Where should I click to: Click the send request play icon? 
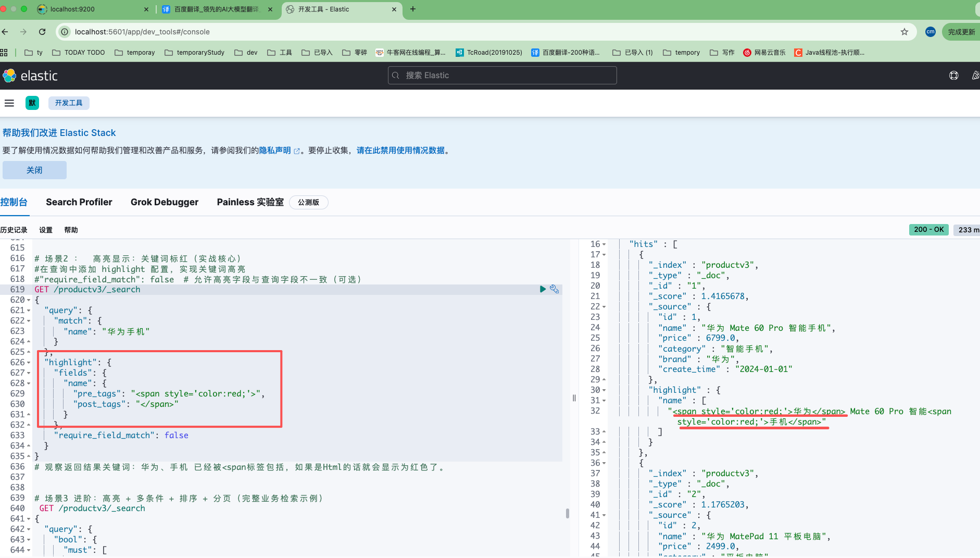(543, 289)
